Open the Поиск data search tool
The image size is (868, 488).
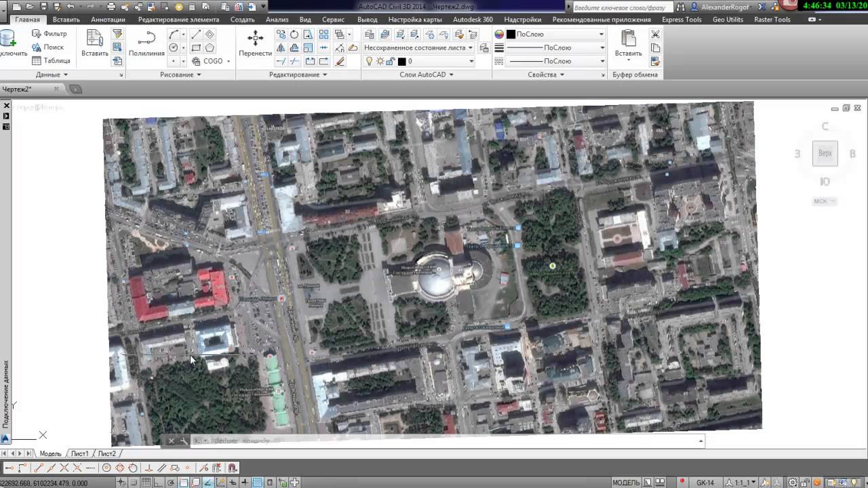(x=47, y=47)
